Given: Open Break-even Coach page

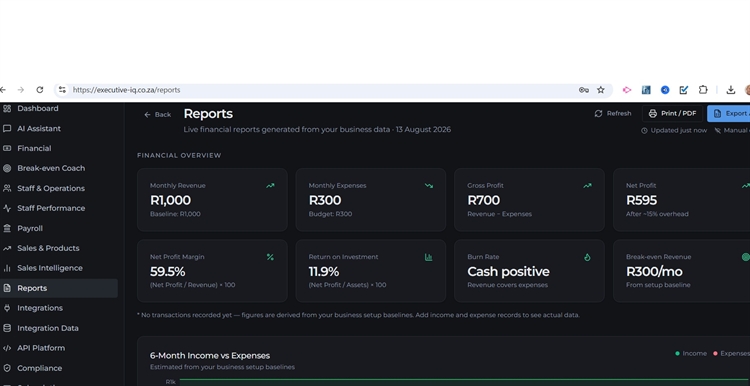Looking at the screenshot, I should coord(51,168).
